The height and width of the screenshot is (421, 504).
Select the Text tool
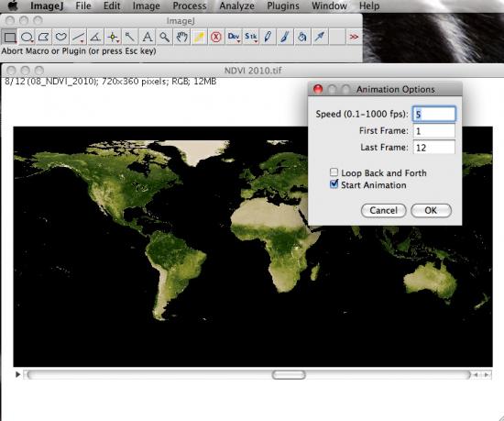pyautogui.click(x=148, y=38)
